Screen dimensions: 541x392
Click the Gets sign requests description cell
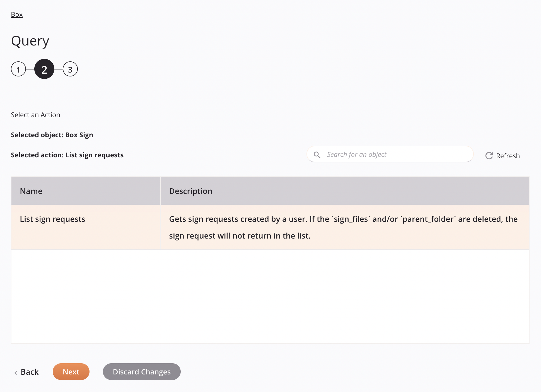coord(345,227)
